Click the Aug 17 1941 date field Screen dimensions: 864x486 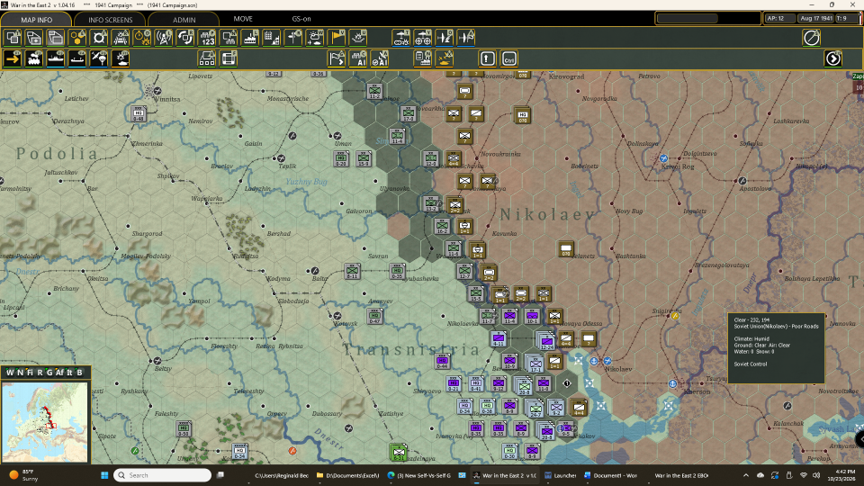point(816,18)
